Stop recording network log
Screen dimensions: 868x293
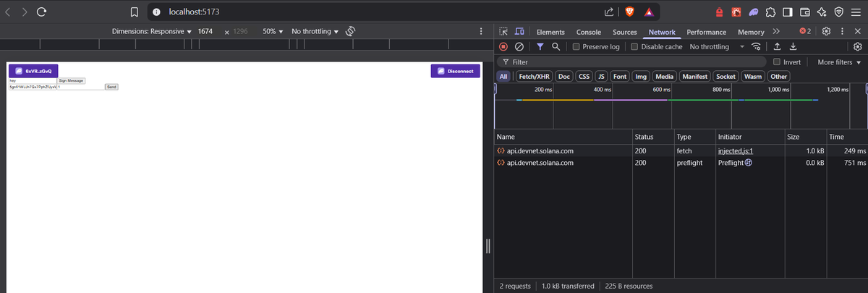[503, 46]
